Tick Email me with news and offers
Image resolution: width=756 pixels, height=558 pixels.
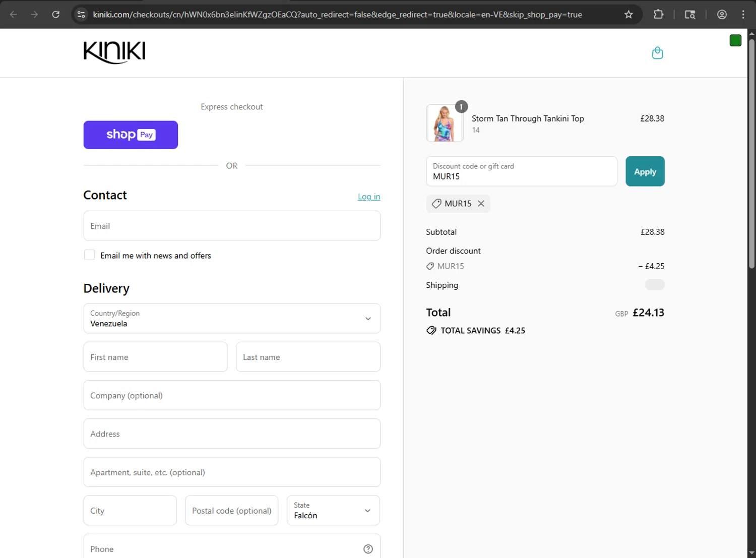89,255
